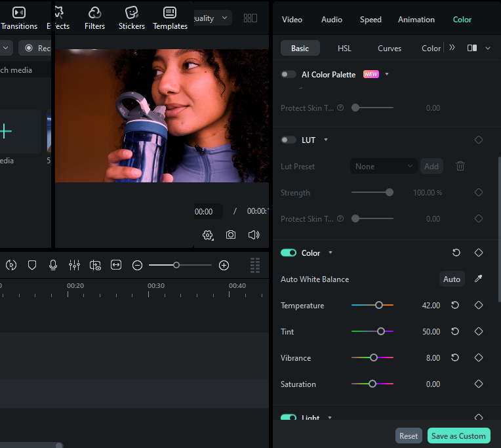Click the Vibrance slider handle
Image resolution: width=501 pixels, height=448 pixels.
374,357
